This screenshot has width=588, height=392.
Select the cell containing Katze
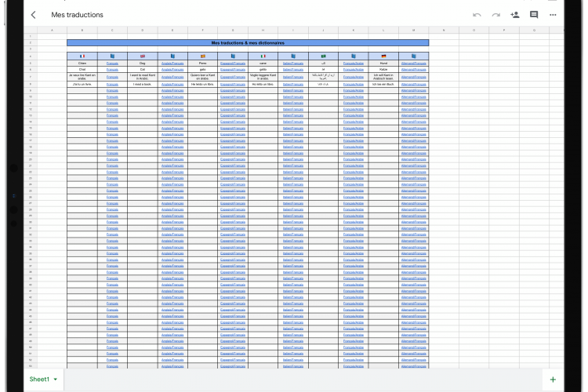tap(383, 70)
